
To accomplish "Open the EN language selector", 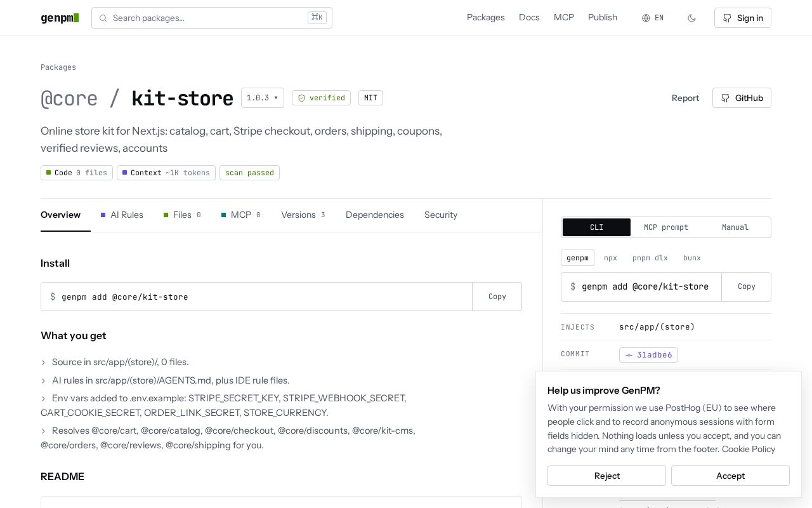I will pyautogui.click(x=653, y=18).
